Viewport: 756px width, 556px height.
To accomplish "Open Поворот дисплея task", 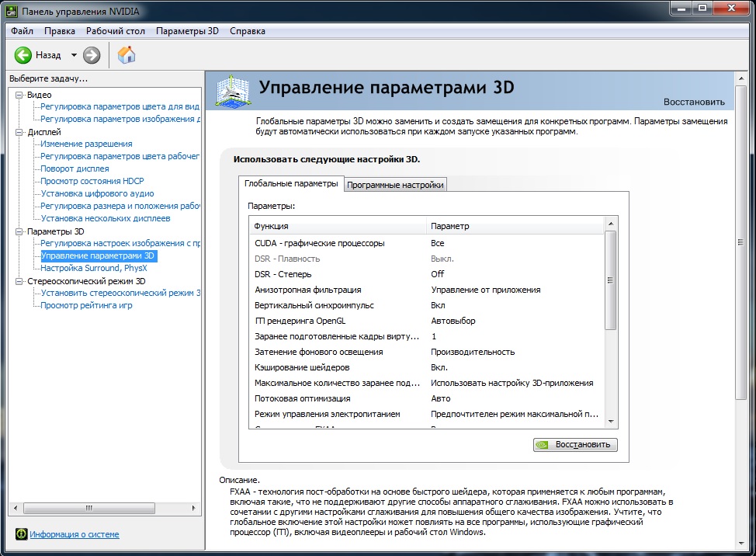I will (x=75, y=169).
